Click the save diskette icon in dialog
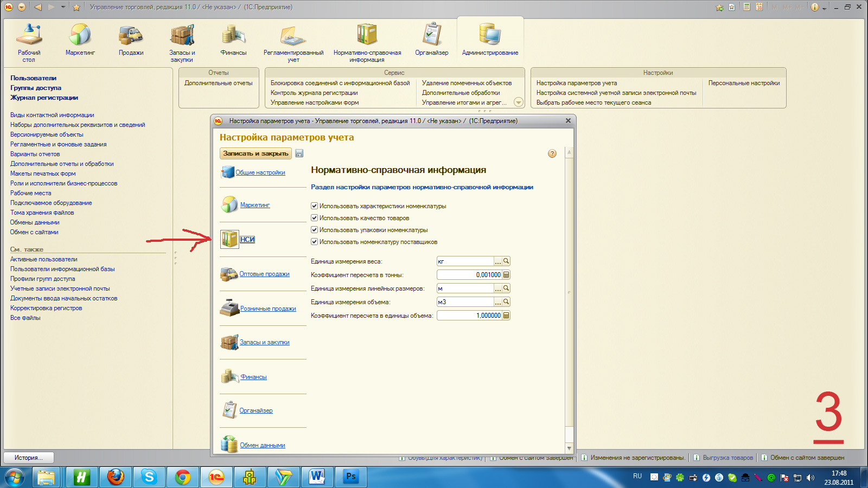Image resolution: width=868 pixels, height=488 pixels. (299, 153)
